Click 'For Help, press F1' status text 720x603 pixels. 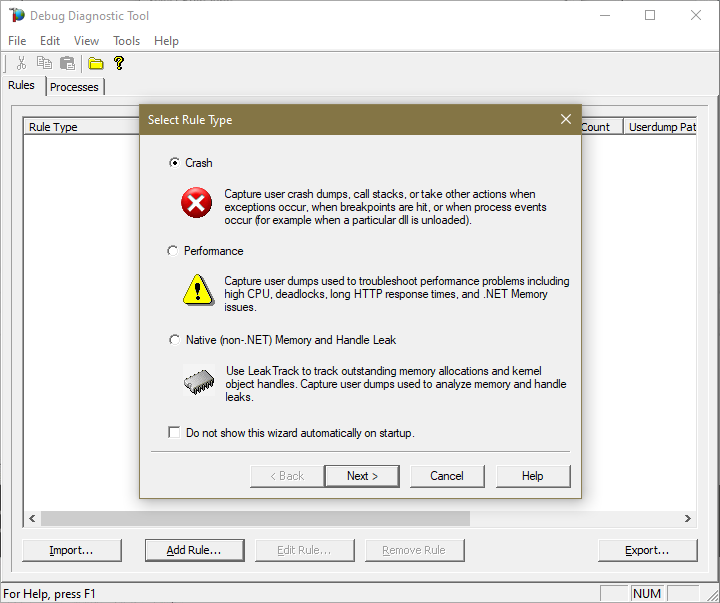pyautogui.click(x=49, y=593)
